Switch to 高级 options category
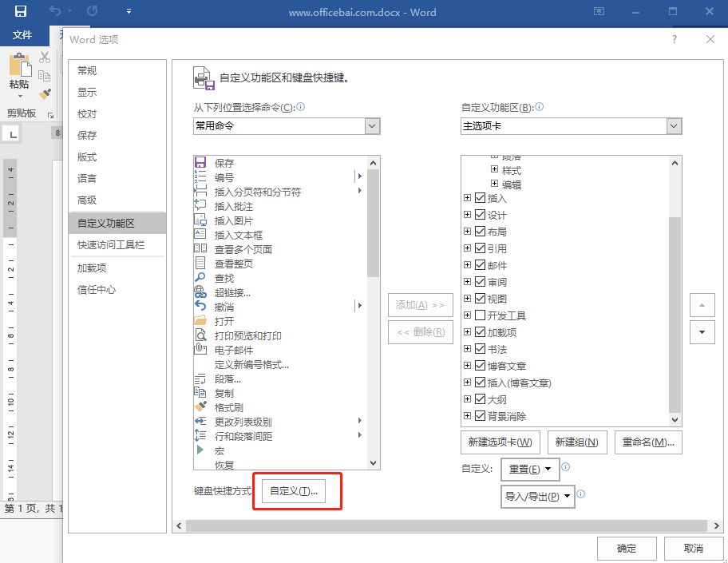Screen dimensions: 728x563 (x=117, y=200)
